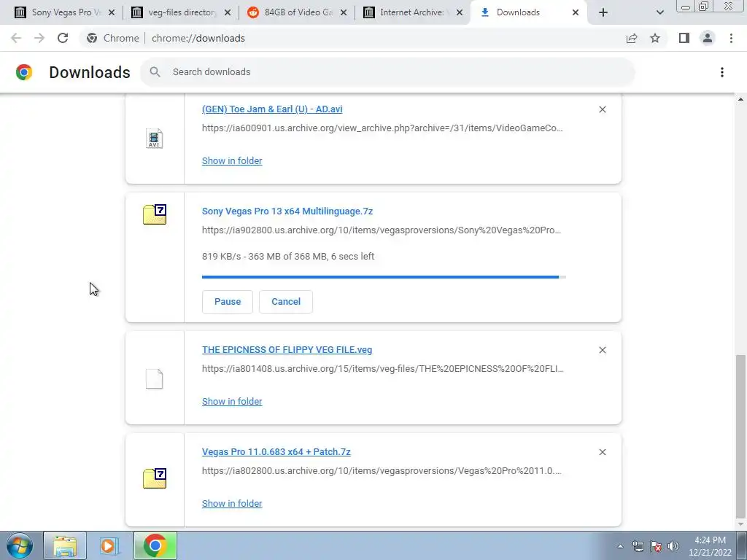Open (GEN) Toe Jam & Earl (U) - AD.avi link
This screenshot has height=560, width=747.
[272, 109]
